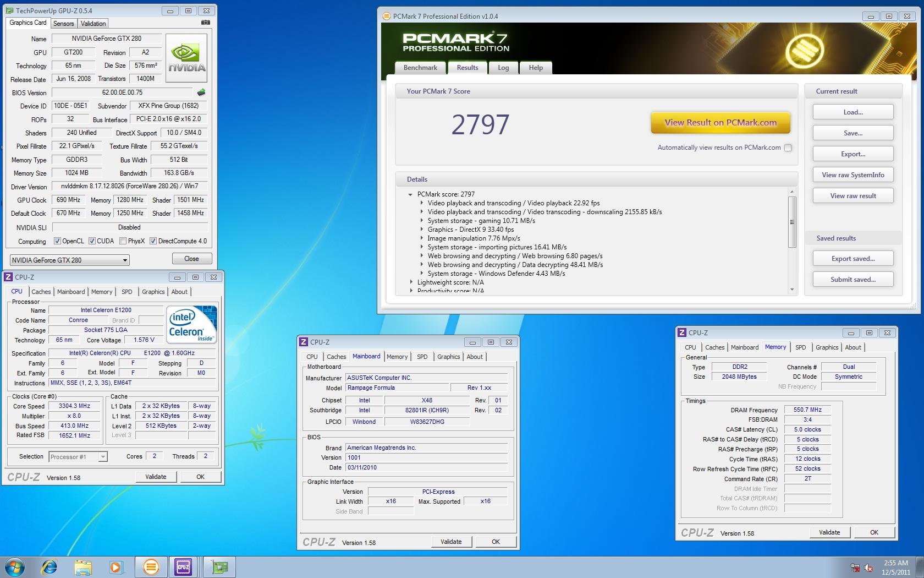Click the Load... button in PCMark 7
Viewport: 924px width, 578px height.
coord(853,112)
